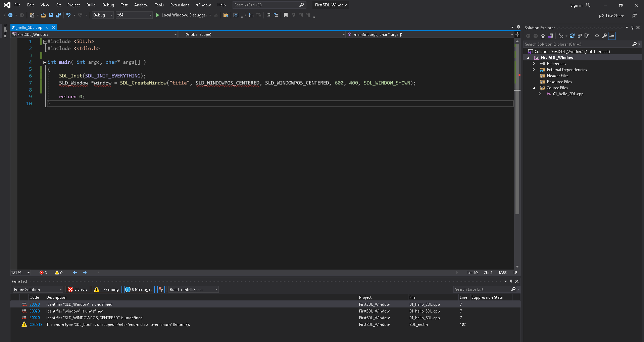
Task: Open the Debug configuration dropdown
Action: 103,15
